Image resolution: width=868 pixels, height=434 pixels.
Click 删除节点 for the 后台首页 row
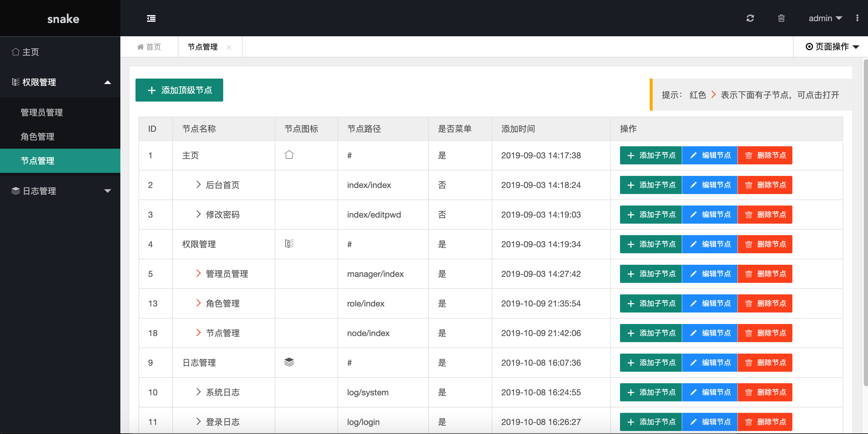(765, 185)
